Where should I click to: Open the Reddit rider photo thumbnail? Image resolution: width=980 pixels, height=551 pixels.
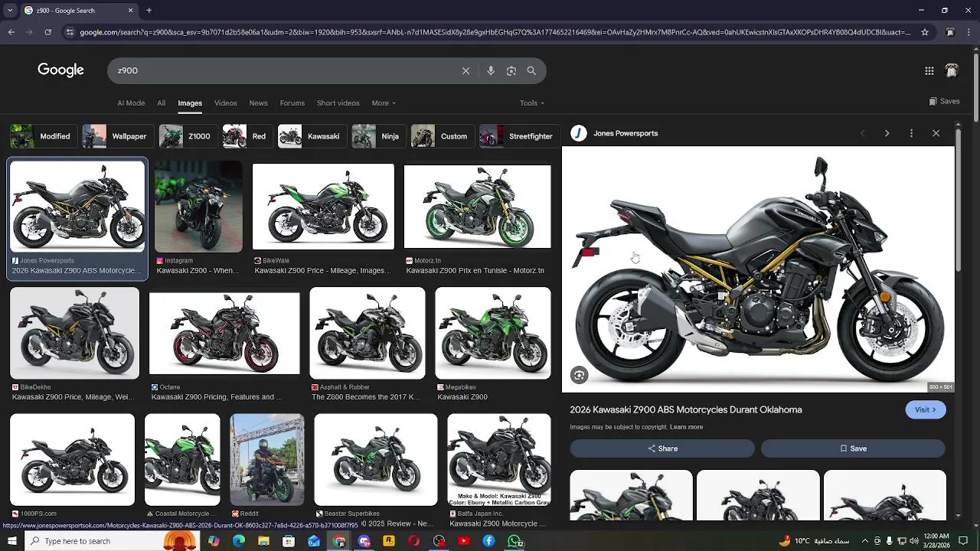point(267,460)
